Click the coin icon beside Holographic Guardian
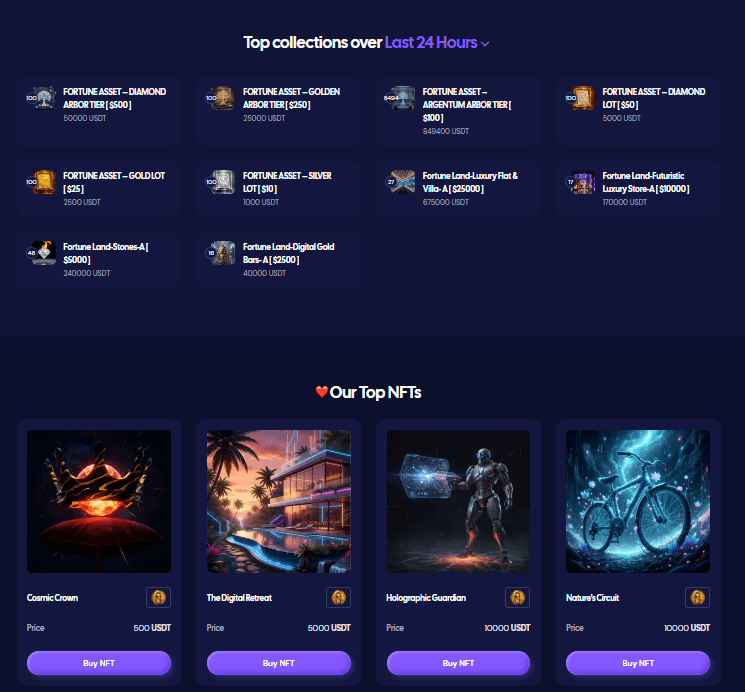The height and width of the screenshot is (692, 745). click(x=517, y=597)
